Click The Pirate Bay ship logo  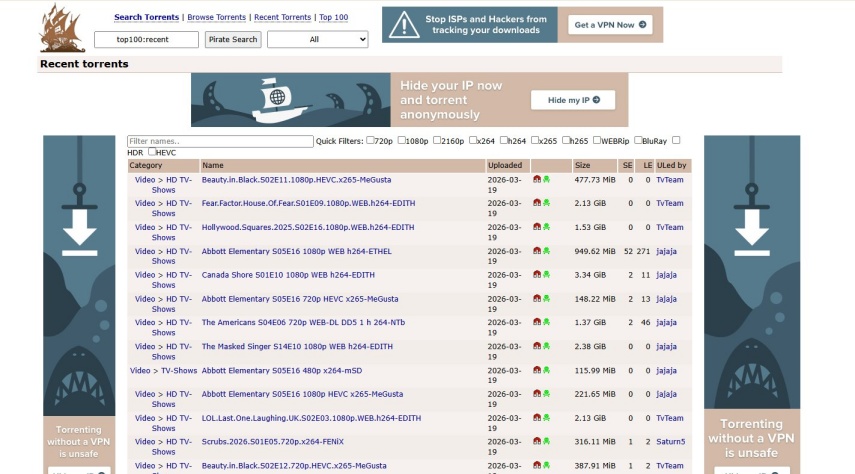pos(62,28)
